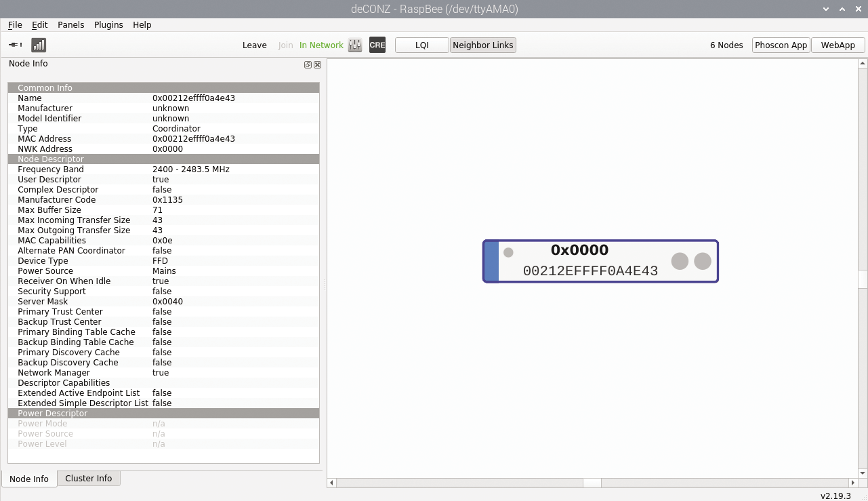Click the vertical scrollbar up arrow

[863, 64]
